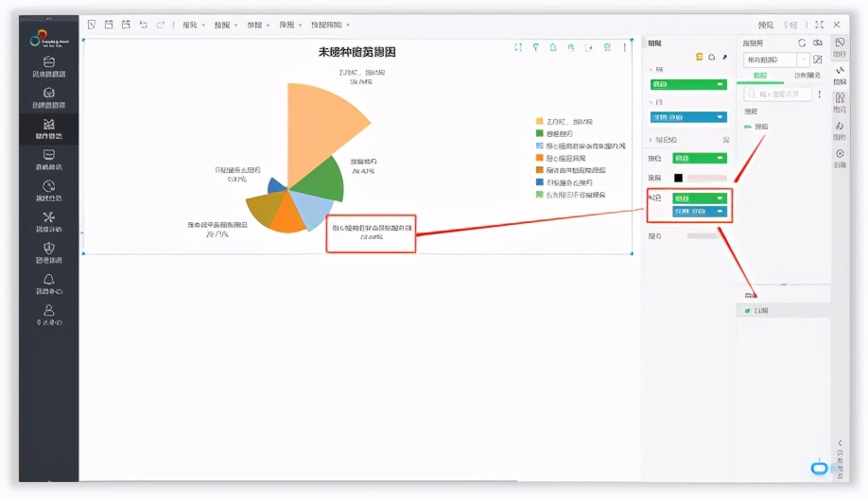Open the first dropdown menu in top toolbar

point(193,25)
